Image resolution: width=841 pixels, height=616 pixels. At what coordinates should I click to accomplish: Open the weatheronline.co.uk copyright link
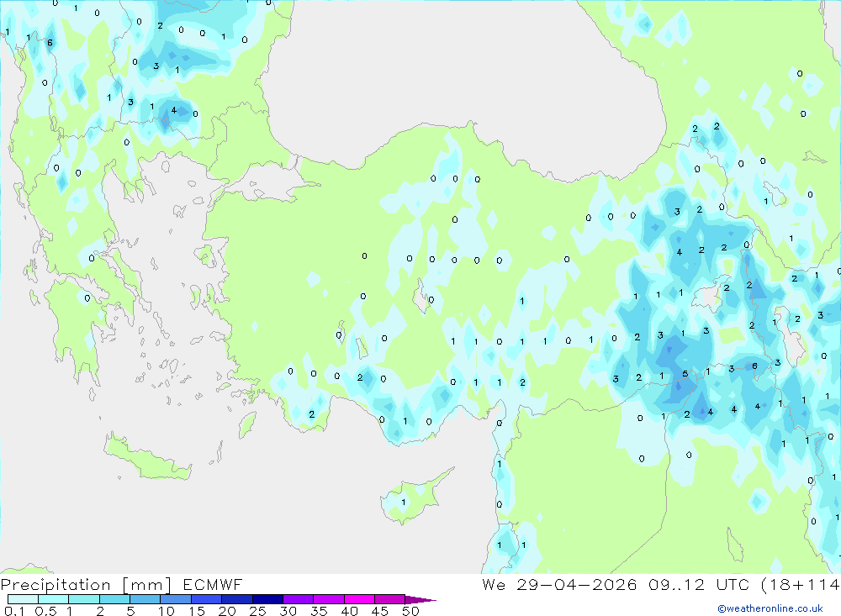click(770, 608)
